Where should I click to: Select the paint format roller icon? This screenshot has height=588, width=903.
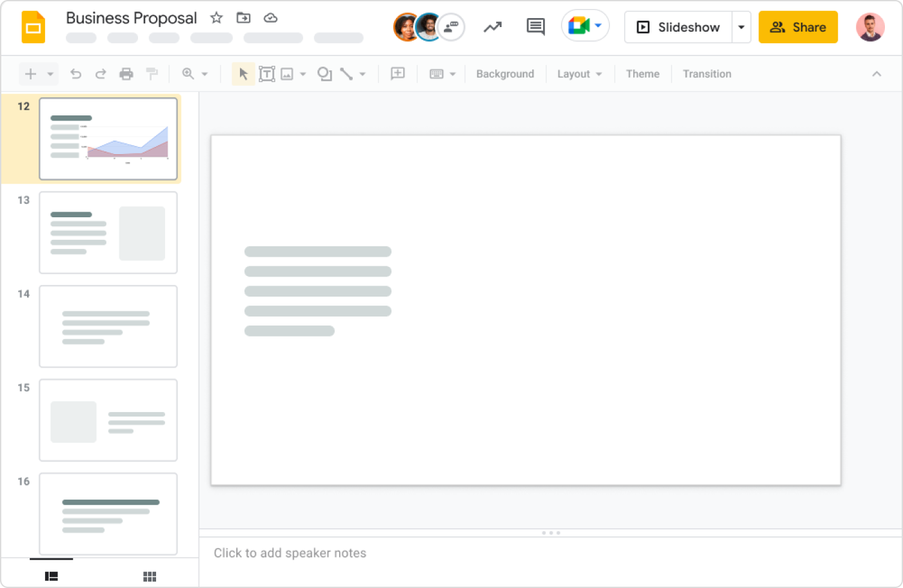[x=152, y=74]
